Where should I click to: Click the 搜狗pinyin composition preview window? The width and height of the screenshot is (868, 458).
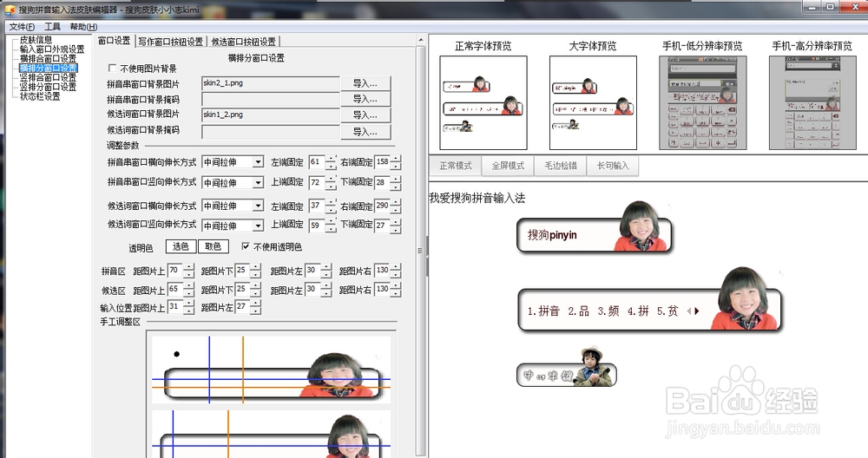coord(594,234)
